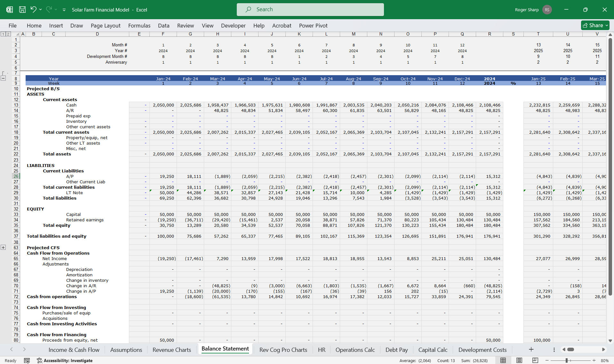Click inside the Search box
The image size is (614, 364).
point(310,10)
